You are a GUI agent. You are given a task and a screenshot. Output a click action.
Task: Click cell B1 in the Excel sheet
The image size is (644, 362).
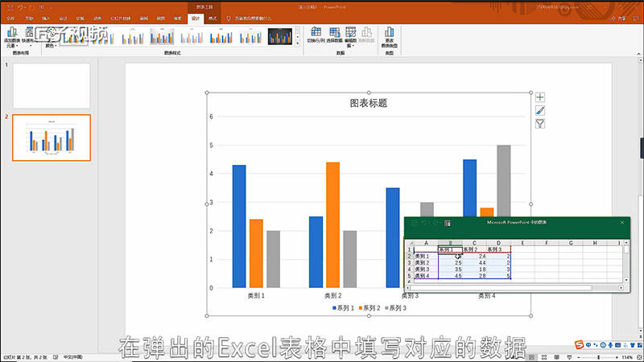pyautogui.click(x=450, y=249)
